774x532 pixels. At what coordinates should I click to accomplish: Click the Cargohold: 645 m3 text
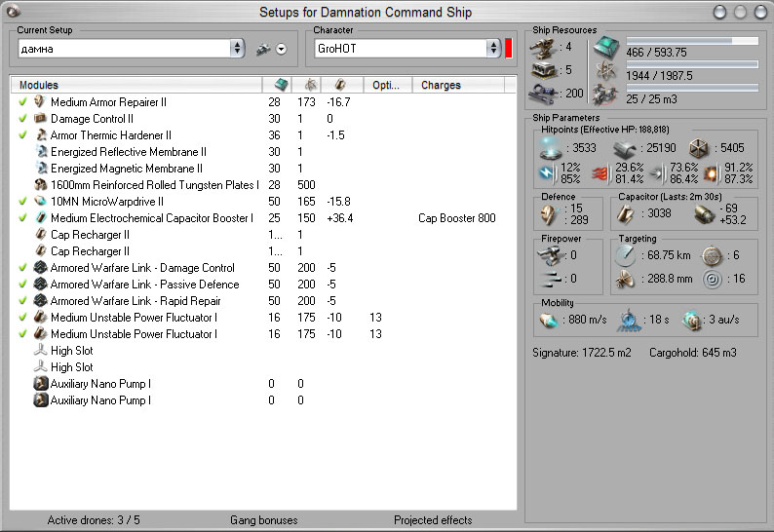click(692, 353)
